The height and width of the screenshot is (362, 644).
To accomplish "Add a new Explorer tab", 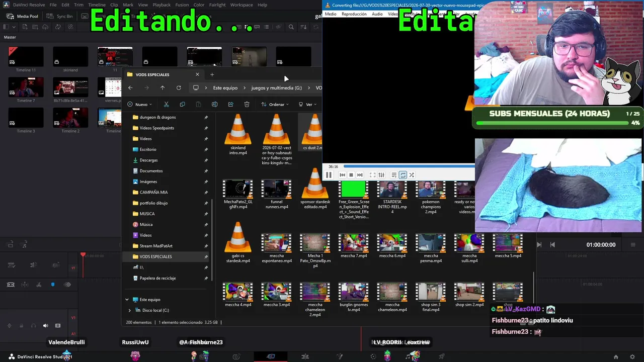I will (212, 74).
